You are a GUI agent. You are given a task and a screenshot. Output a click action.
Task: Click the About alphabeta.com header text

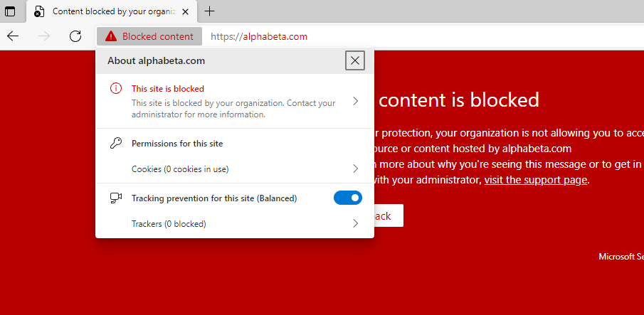point(156,60)
